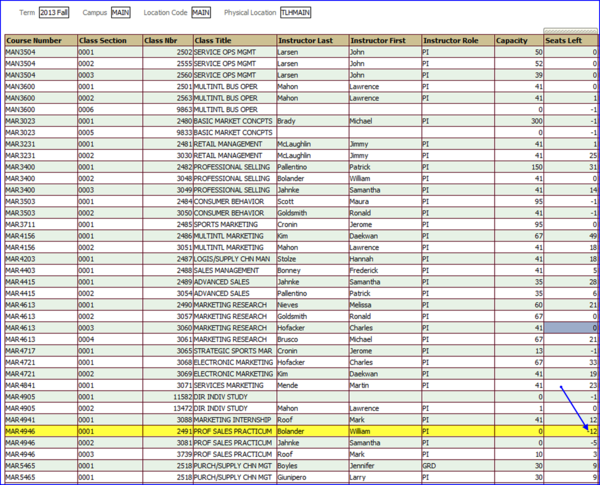Screen dimensions: 600x485
Task: Click class number 13472
Action: [x=183, y=408]
